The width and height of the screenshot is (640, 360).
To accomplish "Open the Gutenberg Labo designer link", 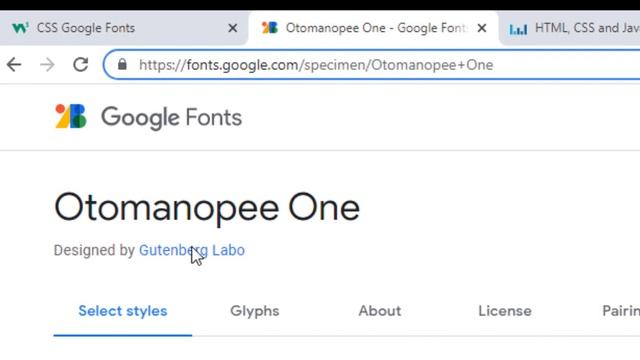I will 192,250.
